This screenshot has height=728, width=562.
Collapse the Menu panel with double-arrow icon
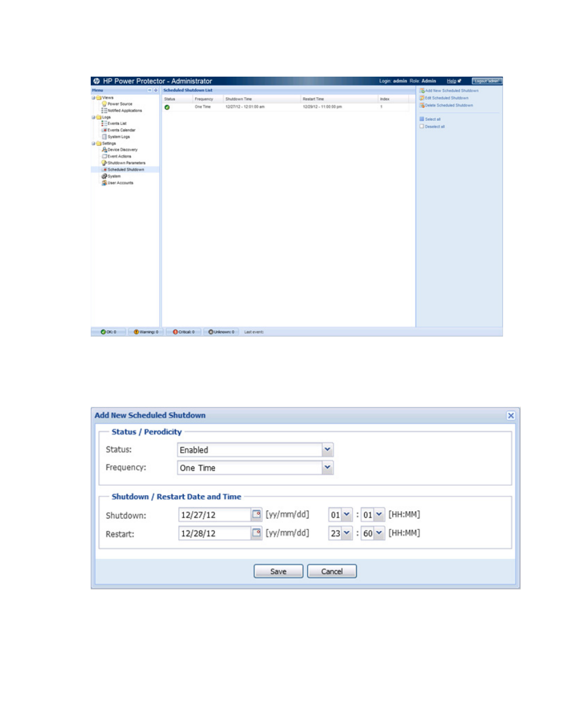tap(150, 90)
